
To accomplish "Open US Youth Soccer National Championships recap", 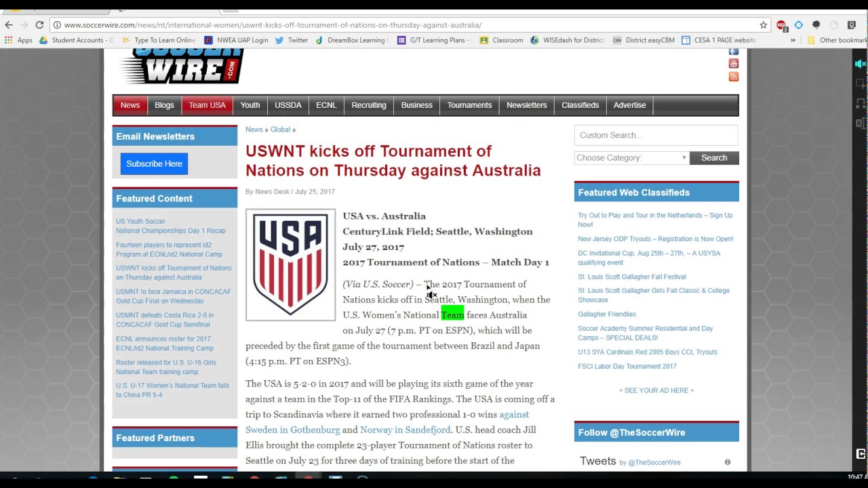I will point(171,226).
